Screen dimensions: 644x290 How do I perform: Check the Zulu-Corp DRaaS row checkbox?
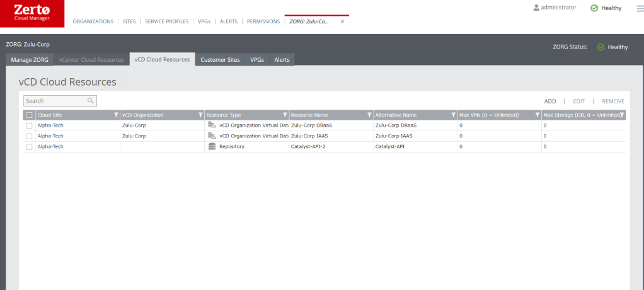point(30,125)
